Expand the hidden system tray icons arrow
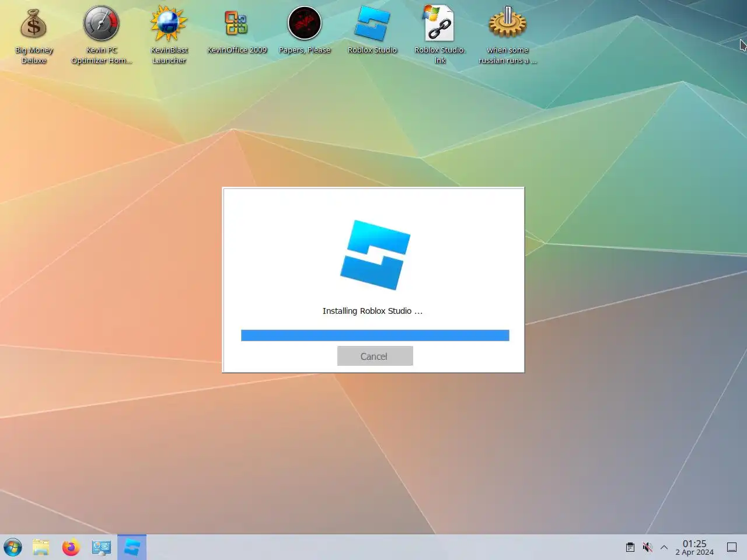Image resolution: width=747 pixels, height=560 pixels. point(664,547)
